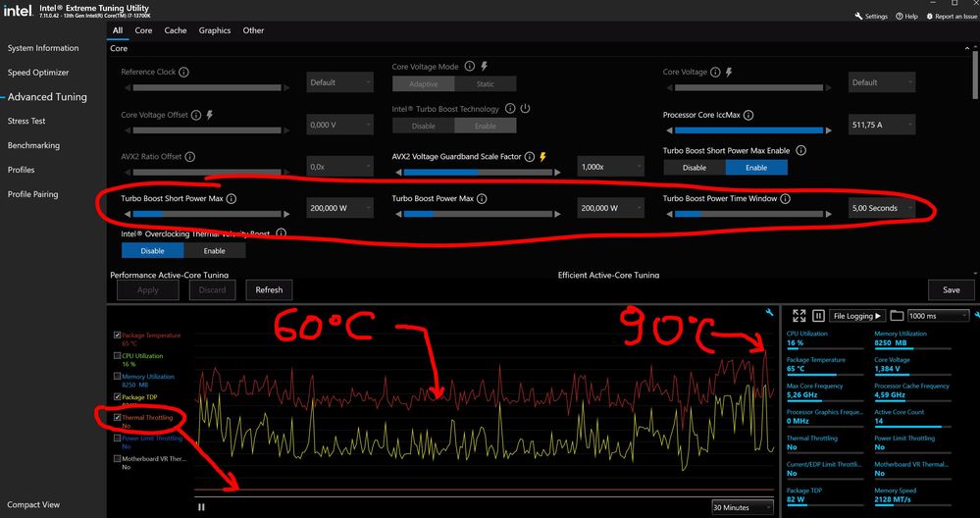The width and height of the screenshot is (980, 518).
Task: Open monitor panel wrench settings
Action: (977, 315)
